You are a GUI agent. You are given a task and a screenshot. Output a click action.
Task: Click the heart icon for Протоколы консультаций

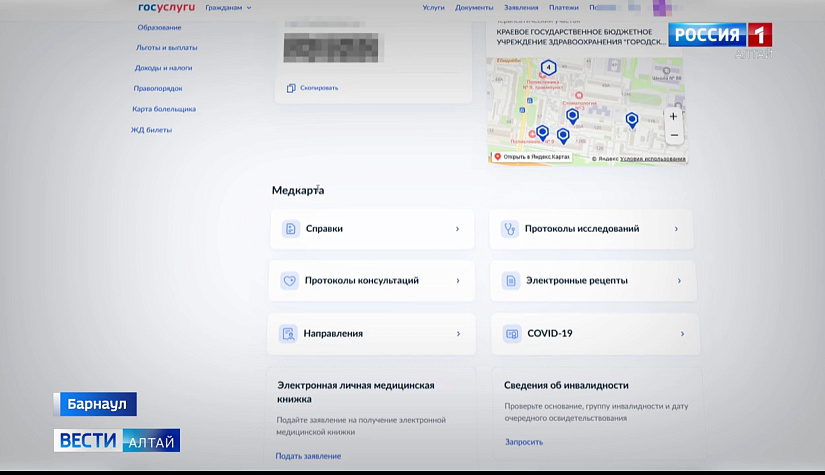tap(289, 280)
